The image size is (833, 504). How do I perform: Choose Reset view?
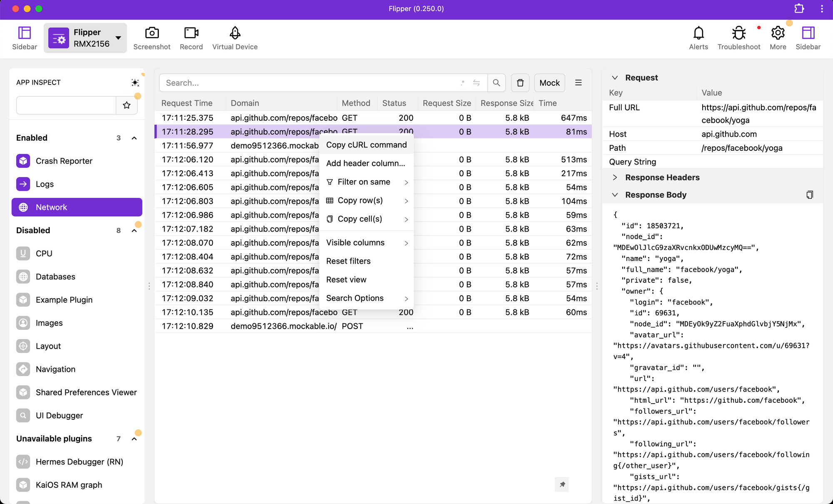(367, 279)
